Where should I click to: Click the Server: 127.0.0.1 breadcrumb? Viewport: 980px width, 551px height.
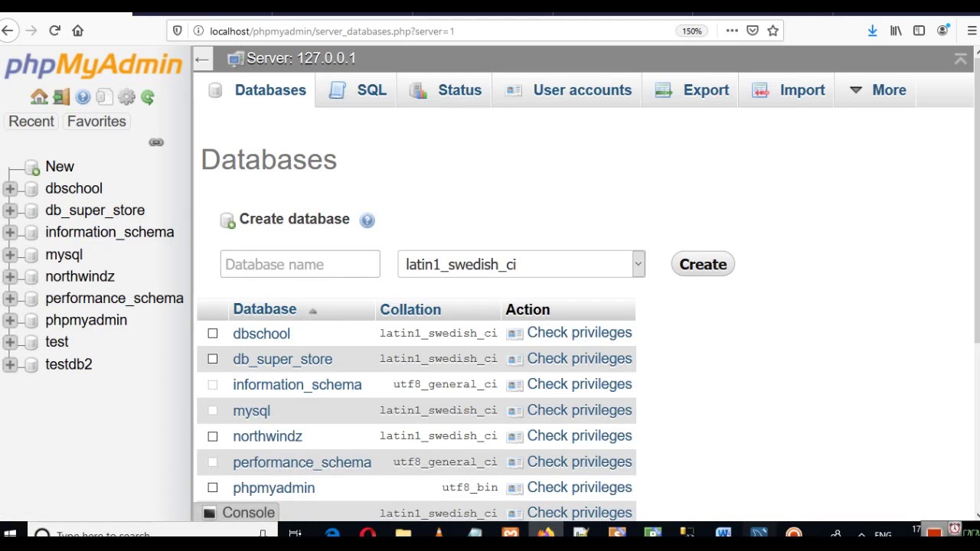pos(301,58)
